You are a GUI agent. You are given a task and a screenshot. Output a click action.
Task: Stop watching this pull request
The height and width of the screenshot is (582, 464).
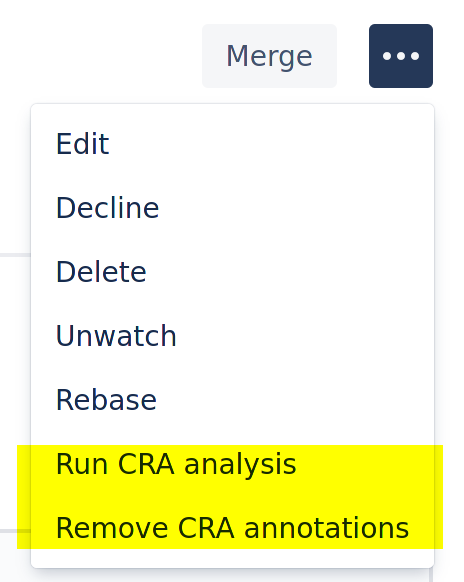(x=232, y=336)
